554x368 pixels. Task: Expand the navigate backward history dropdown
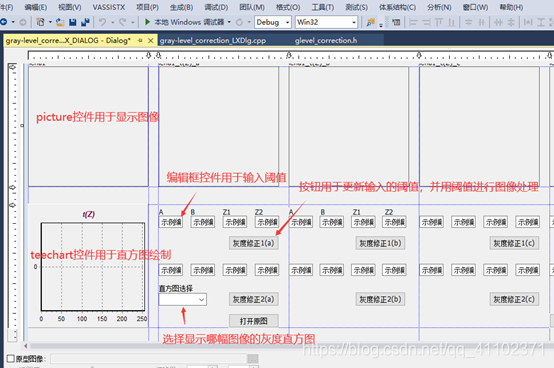tap(13, 22)
